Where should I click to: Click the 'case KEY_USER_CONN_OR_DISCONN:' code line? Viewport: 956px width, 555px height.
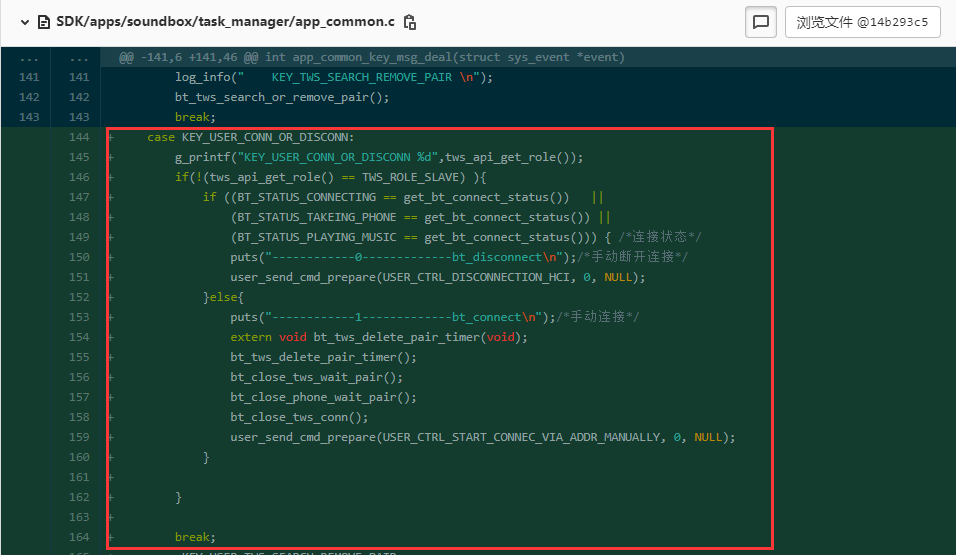[251, 137]
